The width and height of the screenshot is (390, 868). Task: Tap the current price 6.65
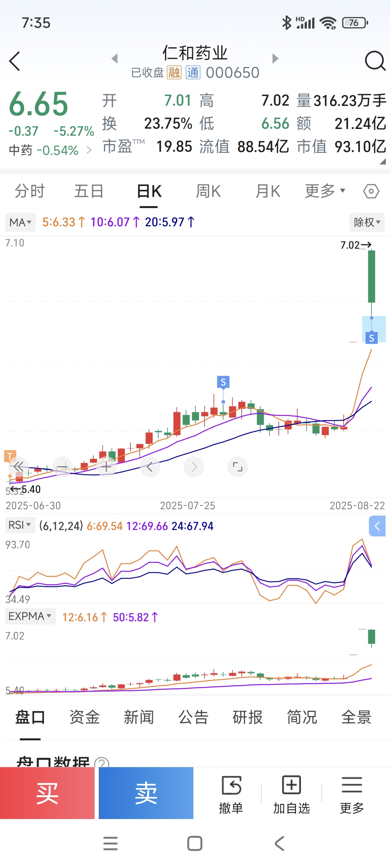pyautogui.click(x=38, y=104)
